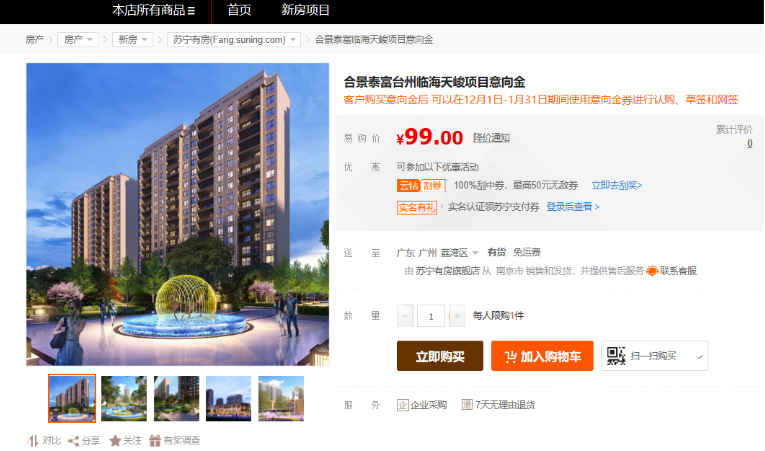Click the 分享 share icon

coord(73,441)
